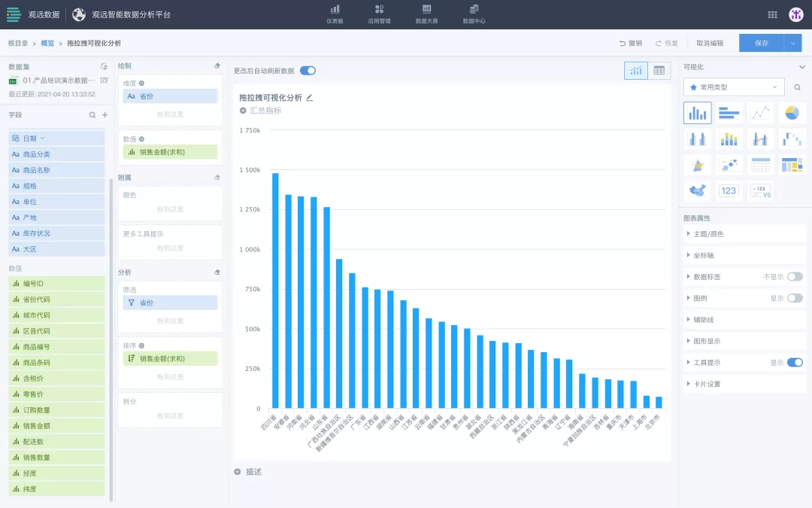Open the 常用类型 chart type dropdown
Screen dimensions: 812x508
(734, 87)
